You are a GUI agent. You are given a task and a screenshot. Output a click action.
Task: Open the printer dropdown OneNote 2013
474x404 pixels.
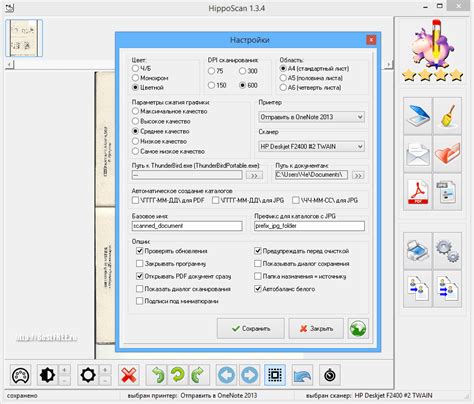(x=311, y=117)
